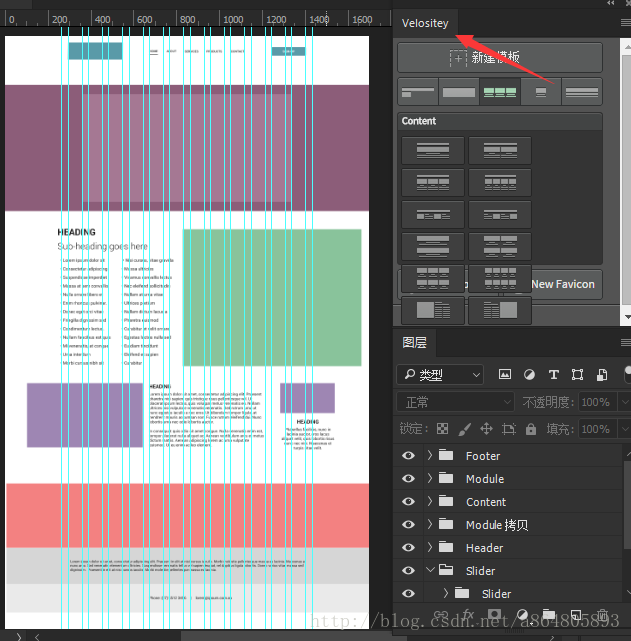Image resolution: width=631 pixels, height=641 pixels.
Task: Click the New Favicon button
Action: (x=563, y=284)
